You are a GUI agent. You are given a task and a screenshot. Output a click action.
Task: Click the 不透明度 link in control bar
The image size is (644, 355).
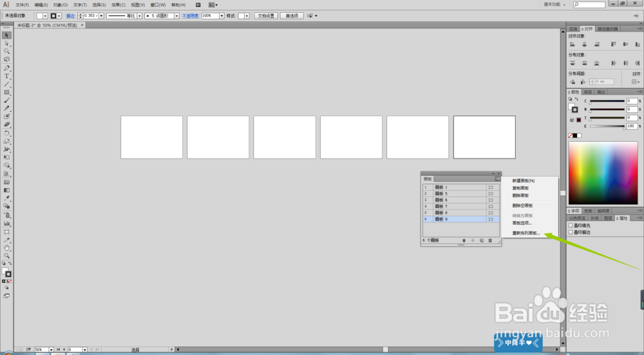(190, 16)
